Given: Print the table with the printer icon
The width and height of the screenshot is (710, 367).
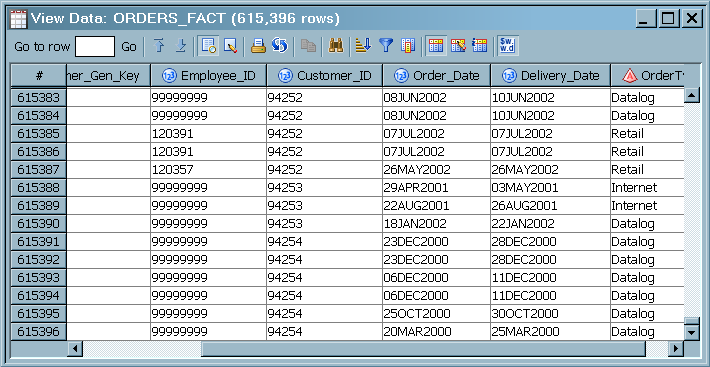Looking at the screenshot, I should [258, 46].
